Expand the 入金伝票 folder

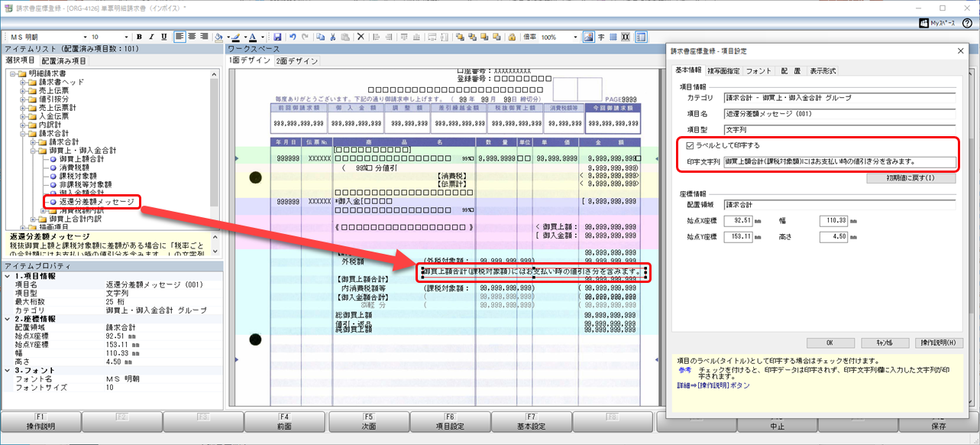point(23,116)
